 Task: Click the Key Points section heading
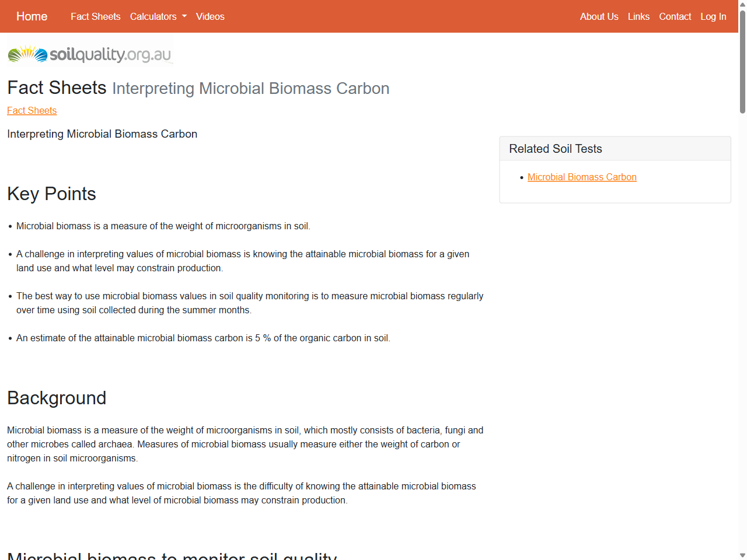tap(51, 194)
